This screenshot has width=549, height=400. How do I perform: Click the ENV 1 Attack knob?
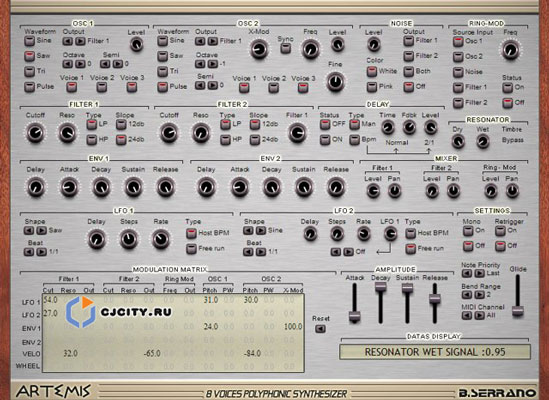[x=69, y=187]
